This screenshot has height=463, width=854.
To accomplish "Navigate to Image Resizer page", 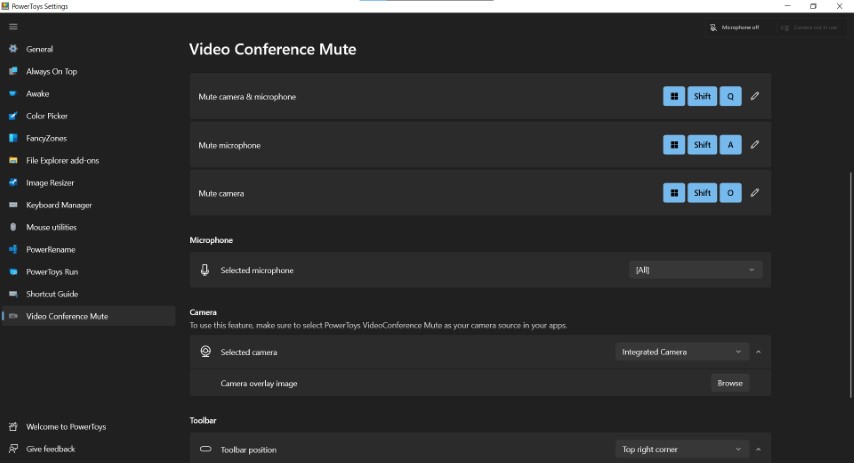I will (50, 183).
